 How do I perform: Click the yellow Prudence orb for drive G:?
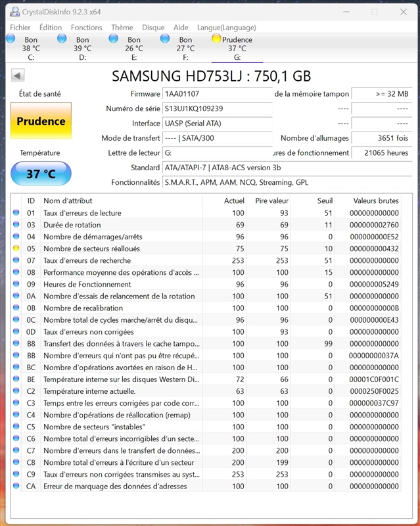click(x=216, y=39)
